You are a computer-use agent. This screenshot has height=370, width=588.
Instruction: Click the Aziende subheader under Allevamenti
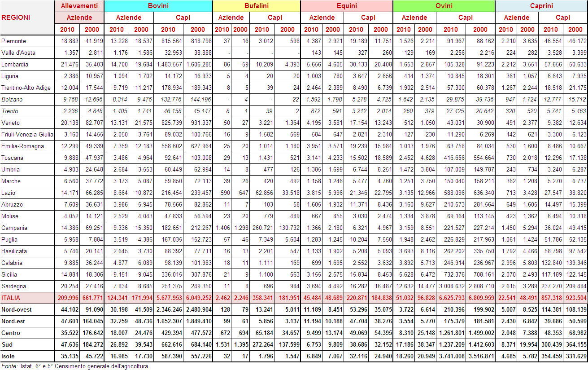click(x=79, y=18)
